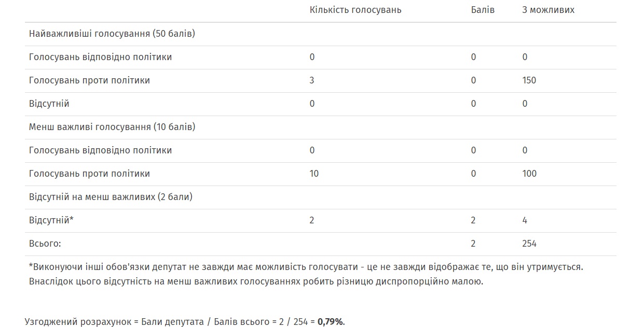The width and height of the screenshot is (644, 327).
Task: Click footnote line 'Внаслідок цього відсутність'
Action: click(256, 282)
